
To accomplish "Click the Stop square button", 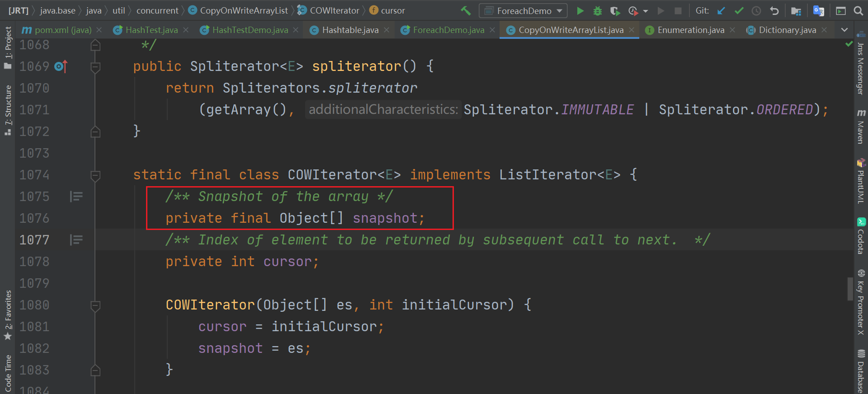I will click(678, 11).
